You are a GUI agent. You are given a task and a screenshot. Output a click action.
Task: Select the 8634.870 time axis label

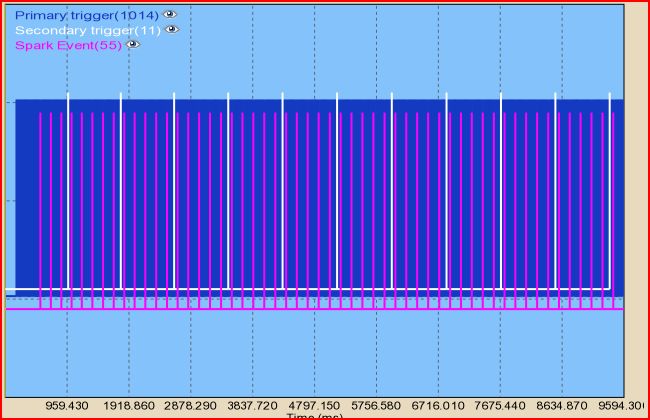click(563, 406)
